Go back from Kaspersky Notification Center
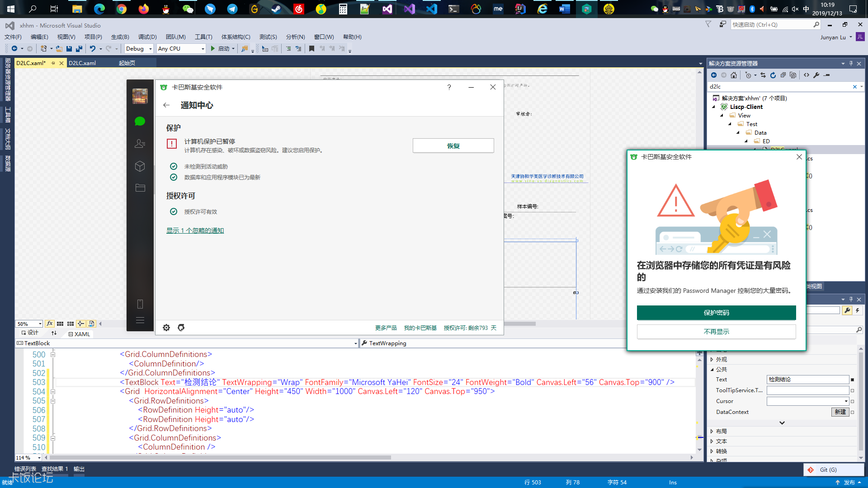 166,105
